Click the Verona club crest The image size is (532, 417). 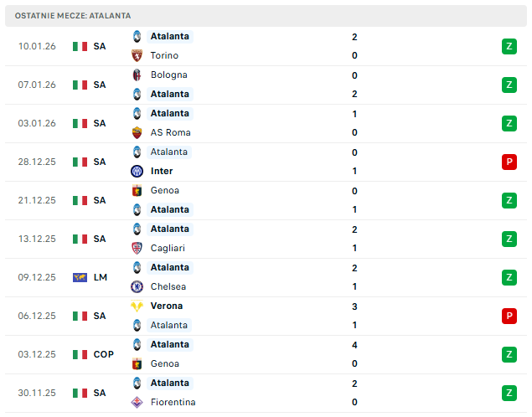pyautogui.click(x=137, y=306)
